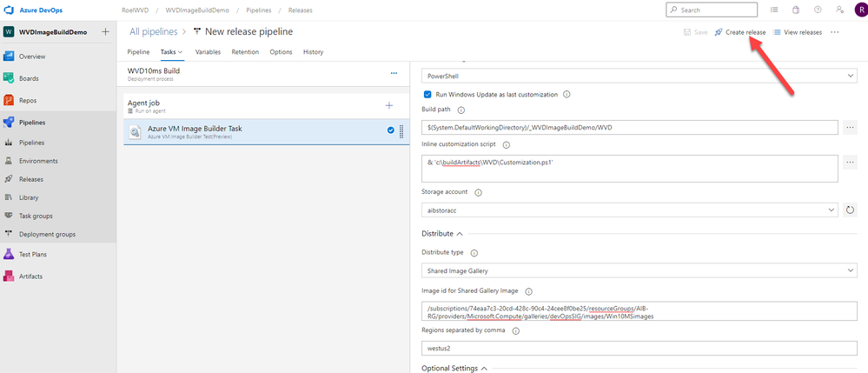Switch to the Pipeline tab
Screen dimensions: 868x373
click(138, 52)
